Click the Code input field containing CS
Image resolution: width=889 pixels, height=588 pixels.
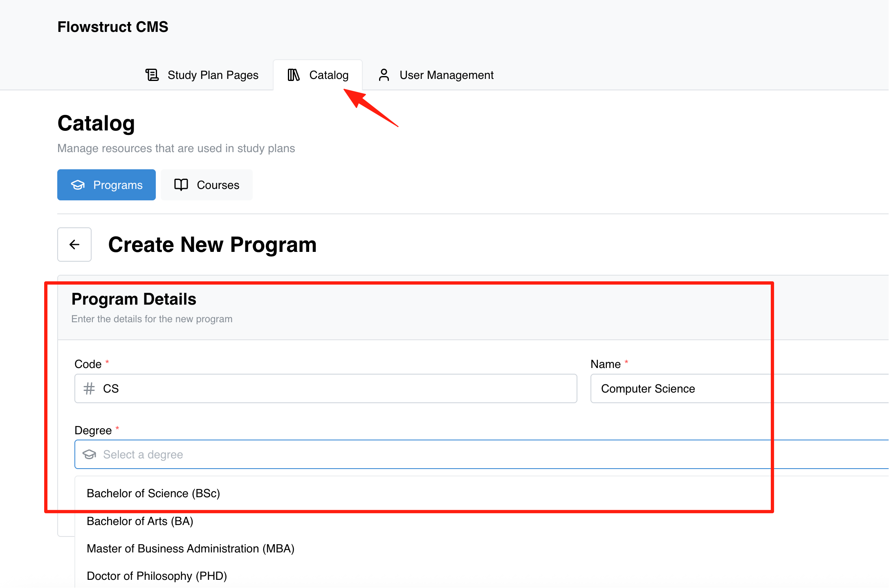(326, 388)
